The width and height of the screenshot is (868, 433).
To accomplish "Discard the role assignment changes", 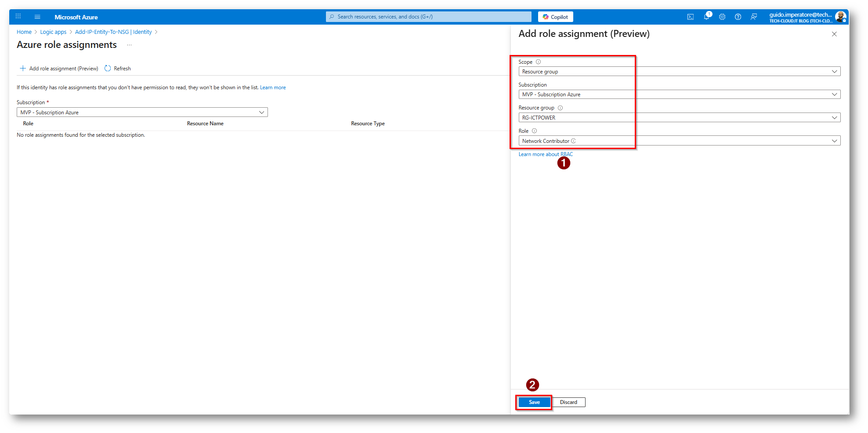I will click(x=568, y=402).
